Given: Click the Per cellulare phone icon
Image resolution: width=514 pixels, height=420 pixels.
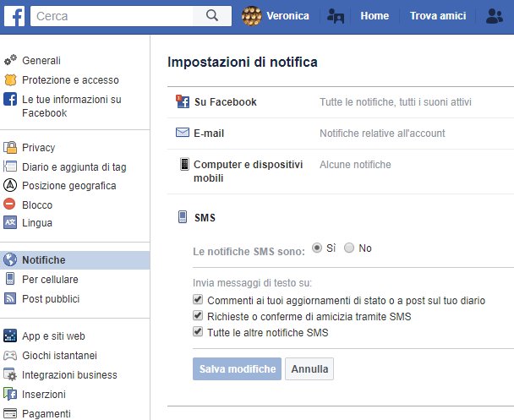Looking at the screenshot, I should pos(10,279).
